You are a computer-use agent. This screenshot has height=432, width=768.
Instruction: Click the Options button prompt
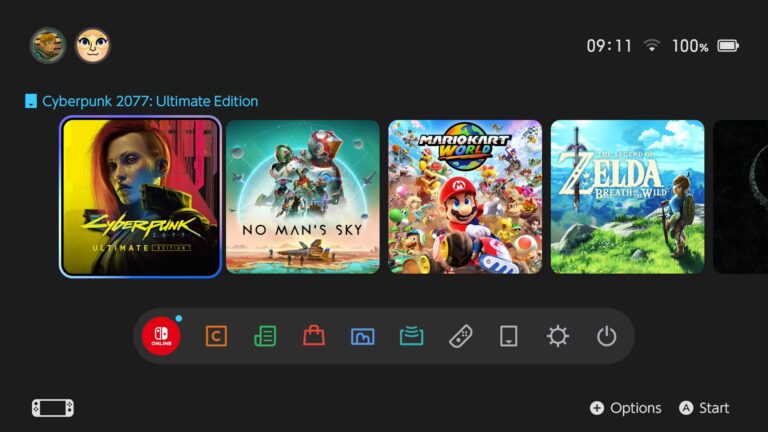pyautogui.click(x=625, y=408)
